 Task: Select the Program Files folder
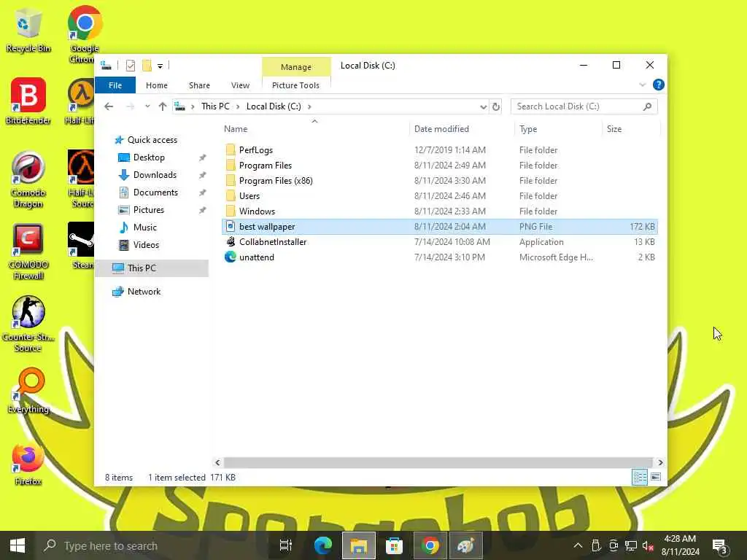(439, 166)
